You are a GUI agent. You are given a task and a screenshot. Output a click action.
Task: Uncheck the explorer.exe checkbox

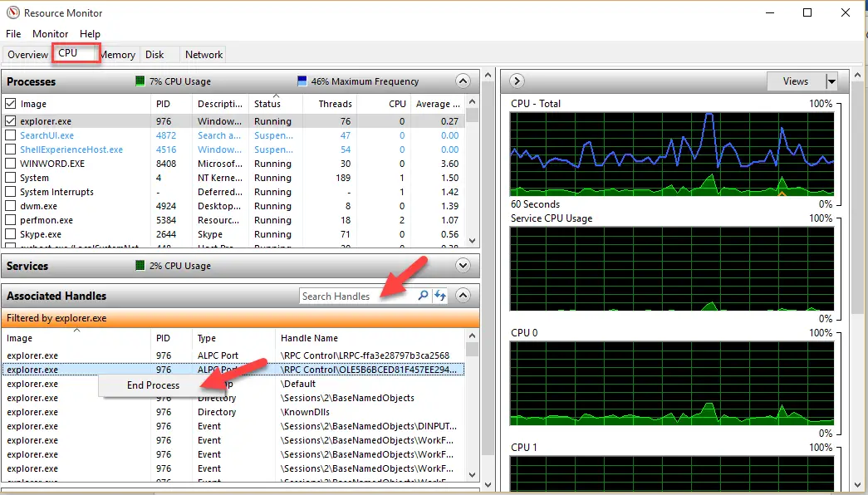(x=10, y=121)
